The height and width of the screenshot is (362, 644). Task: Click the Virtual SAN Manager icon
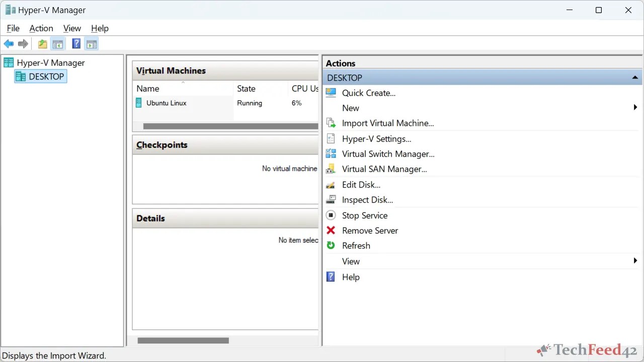[x=331, y=168]
